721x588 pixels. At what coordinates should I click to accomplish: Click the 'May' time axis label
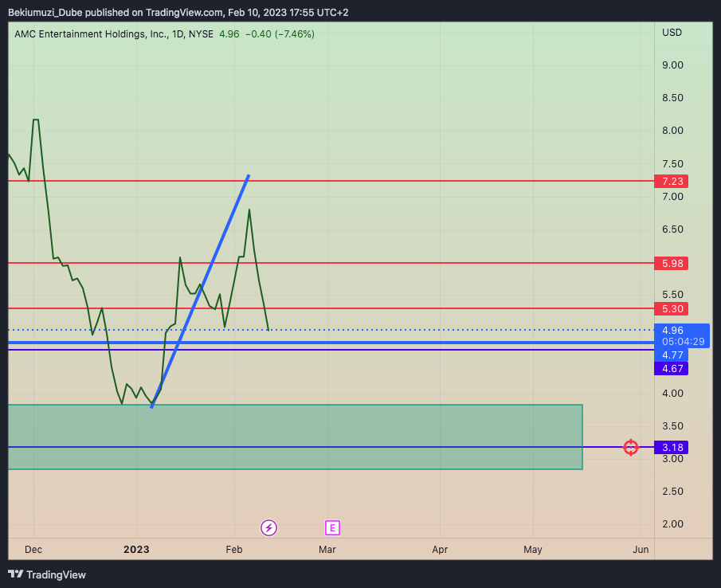[533, 550]
